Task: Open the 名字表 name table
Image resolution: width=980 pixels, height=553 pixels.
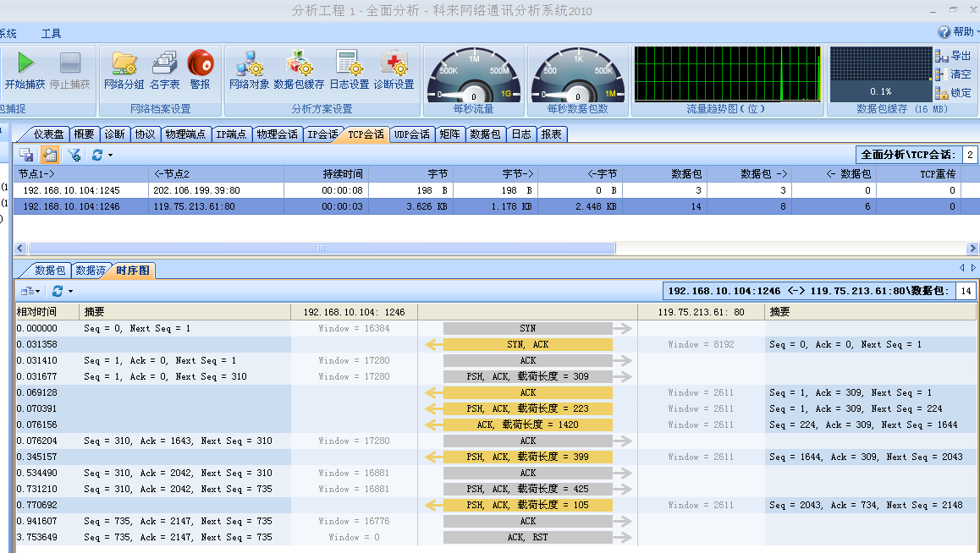Action: tap(164, 63)
